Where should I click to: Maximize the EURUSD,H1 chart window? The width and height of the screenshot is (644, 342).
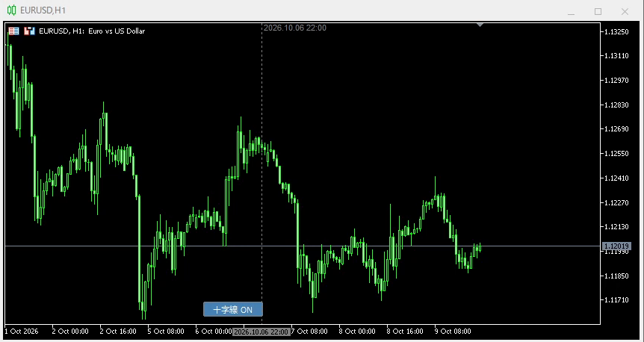click(598, 11)
